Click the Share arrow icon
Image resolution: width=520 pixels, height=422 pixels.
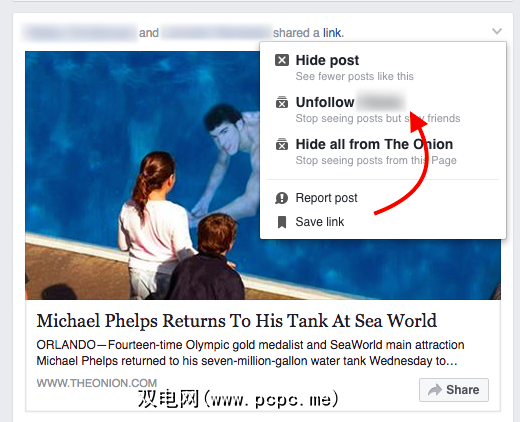coord(434,390)
